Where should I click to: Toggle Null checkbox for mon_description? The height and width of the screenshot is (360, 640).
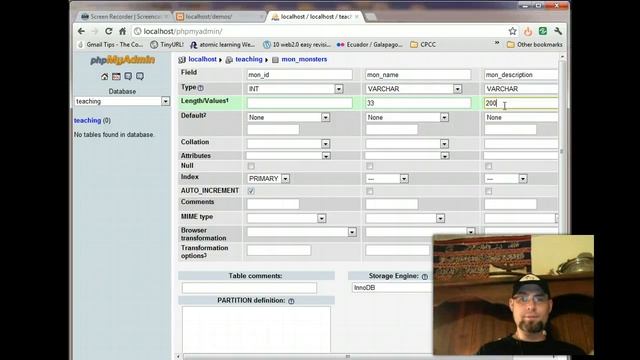coord(489,166)
